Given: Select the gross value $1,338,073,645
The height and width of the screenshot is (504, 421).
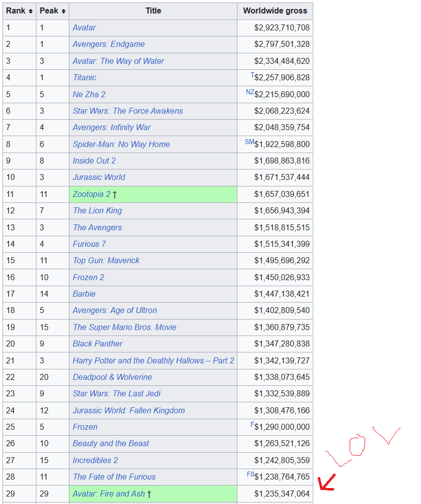Looking at the screenshot, I should (x=282, y=377).
